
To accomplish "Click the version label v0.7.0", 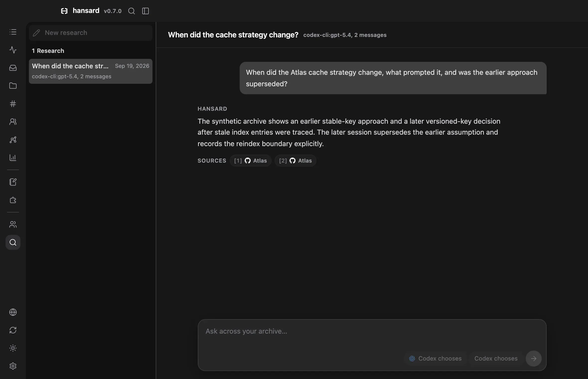I will pos(113,11).
